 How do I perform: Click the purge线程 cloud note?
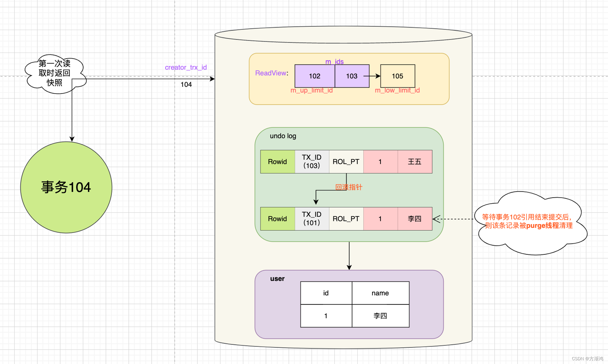point(530,223)
